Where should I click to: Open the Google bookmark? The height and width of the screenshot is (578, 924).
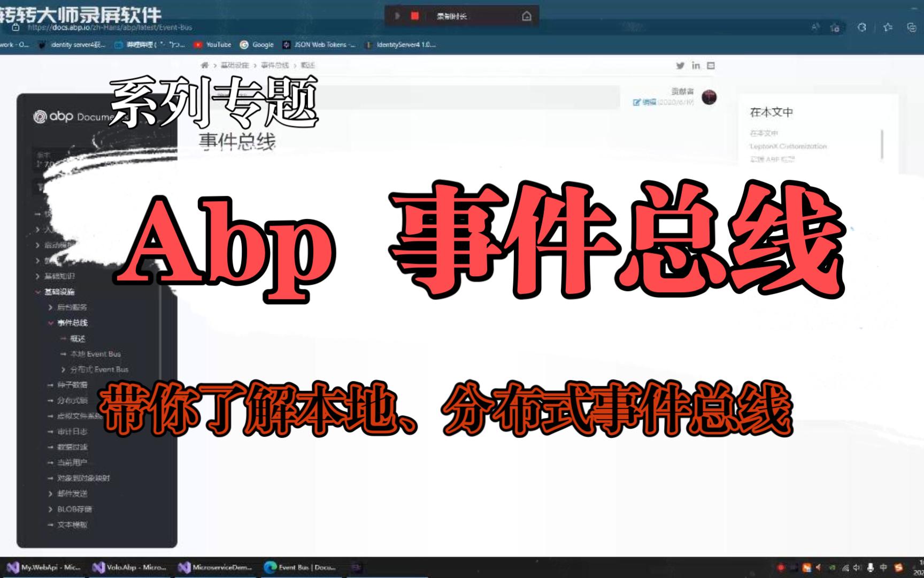(257, 45)
